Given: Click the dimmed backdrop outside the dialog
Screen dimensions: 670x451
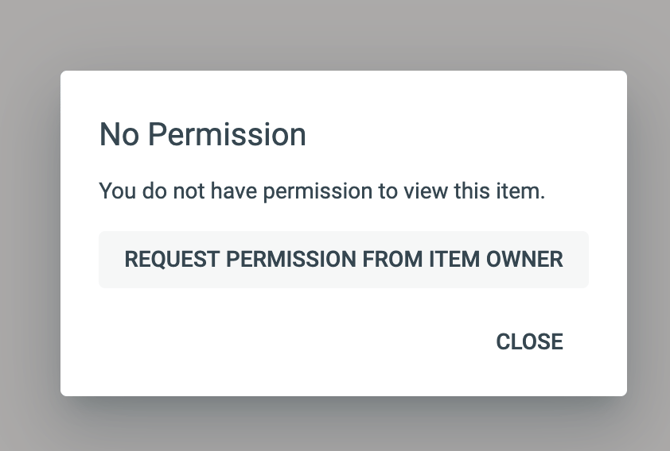Looking at the screenshot, I should point(335,34).
